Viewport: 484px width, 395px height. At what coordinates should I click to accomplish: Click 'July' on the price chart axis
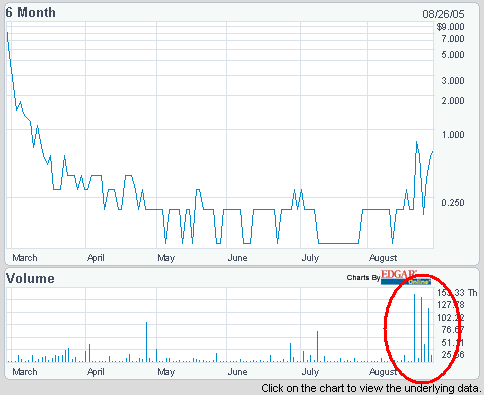coord(310,258)
